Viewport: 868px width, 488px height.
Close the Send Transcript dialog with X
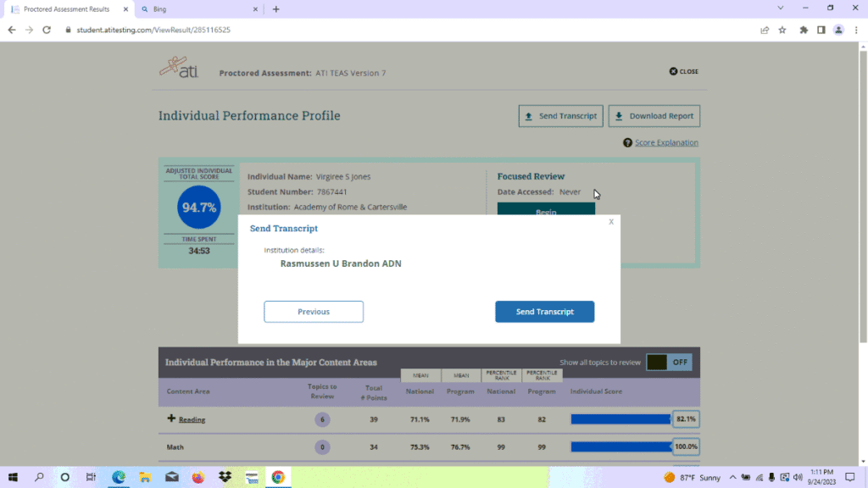[x=611, y=222]
